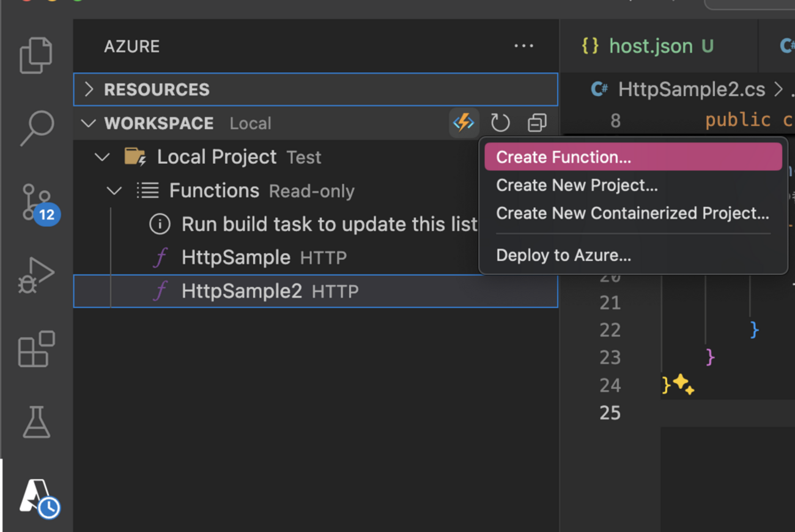
Task: Collapse the Workspace section
Action: pyautogui.click(x=89, y=123)
